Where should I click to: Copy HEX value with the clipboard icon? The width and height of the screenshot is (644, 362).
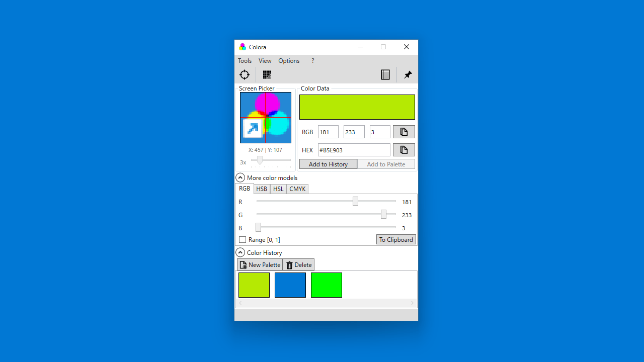click(x=404, y=150)
